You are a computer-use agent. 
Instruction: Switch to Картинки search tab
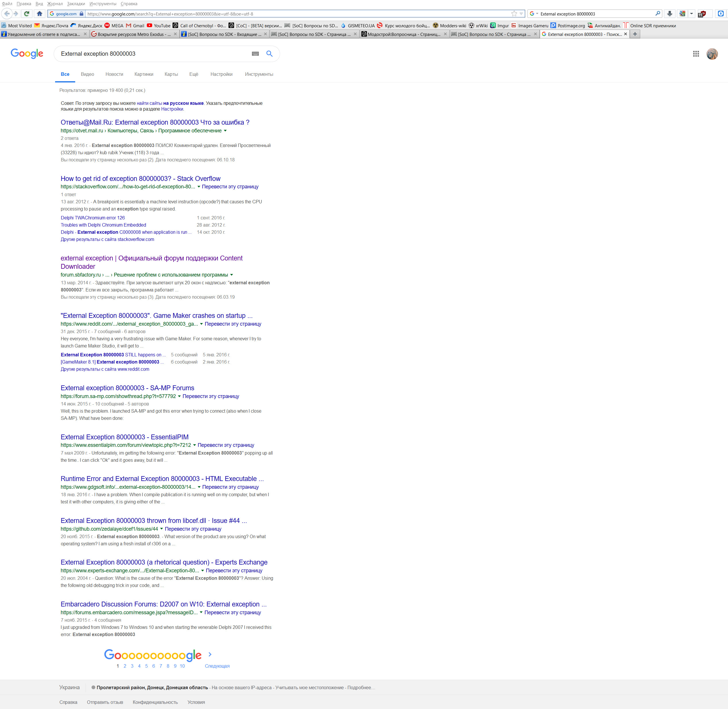click(144, 74)
